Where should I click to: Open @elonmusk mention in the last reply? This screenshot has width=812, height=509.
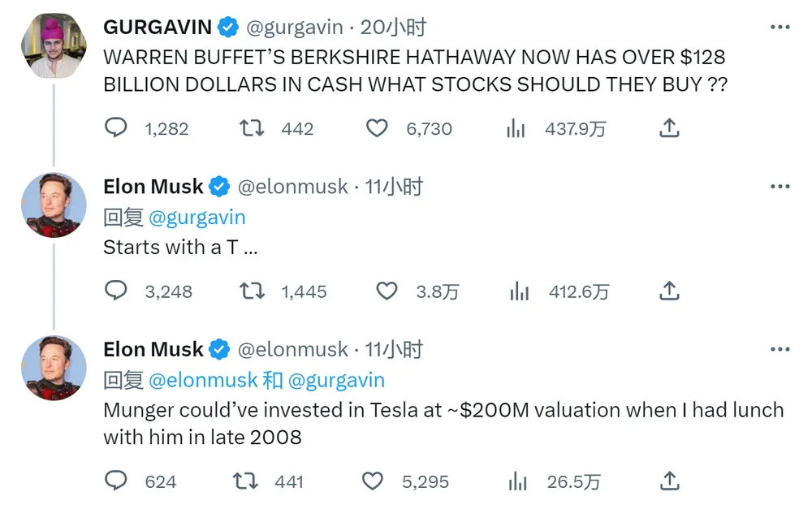tap(203, 380)
